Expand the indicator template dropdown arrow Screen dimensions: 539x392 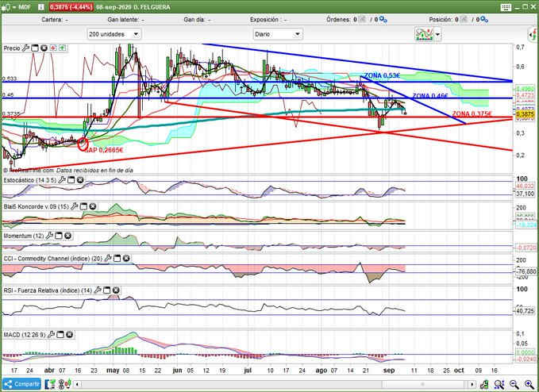[x=437, y=34]
